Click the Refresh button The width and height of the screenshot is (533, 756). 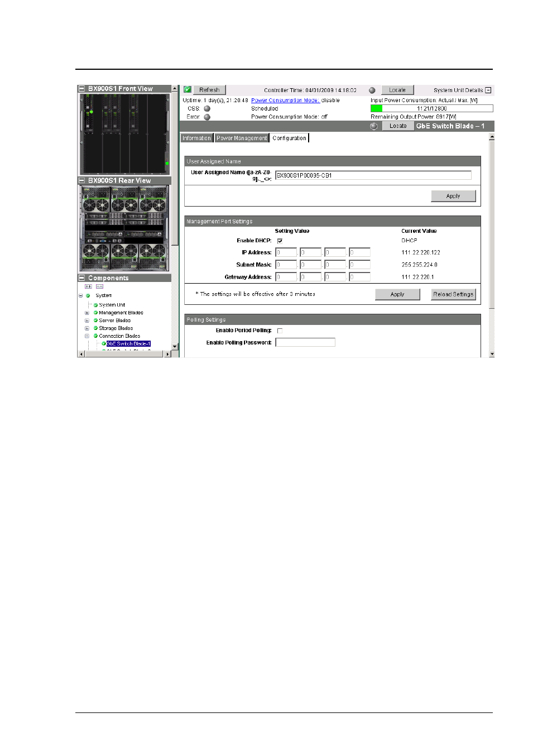(x=209, y=90)
